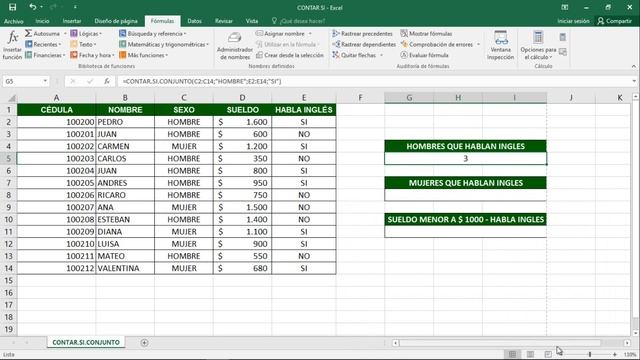
Task: Open the Revisar tab
Action: point(224,21)
